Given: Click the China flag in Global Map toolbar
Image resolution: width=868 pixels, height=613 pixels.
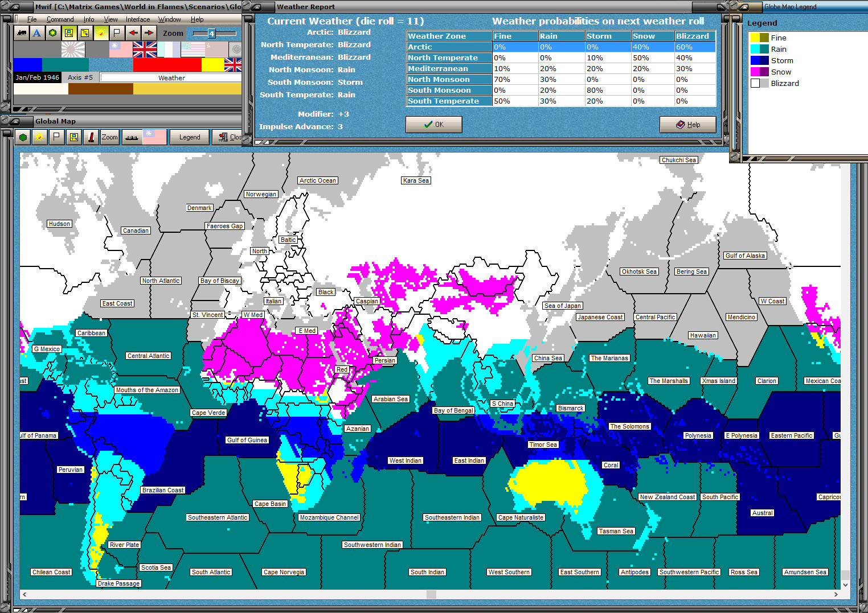Looking at the screenshot, I should coord(155,137).
